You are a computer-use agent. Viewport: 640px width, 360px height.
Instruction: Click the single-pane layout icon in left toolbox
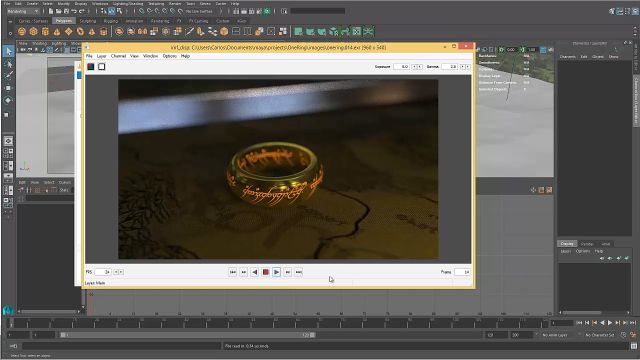(8, 141)
